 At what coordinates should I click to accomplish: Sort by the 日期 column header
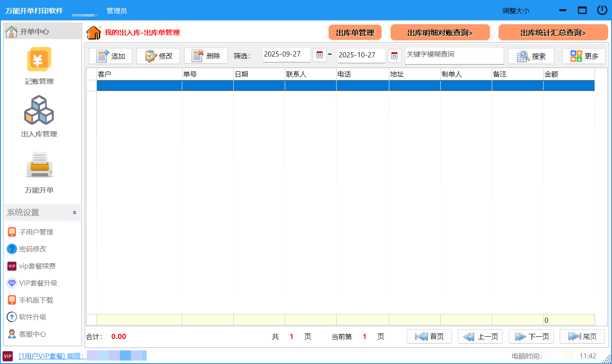pos(259,74)
